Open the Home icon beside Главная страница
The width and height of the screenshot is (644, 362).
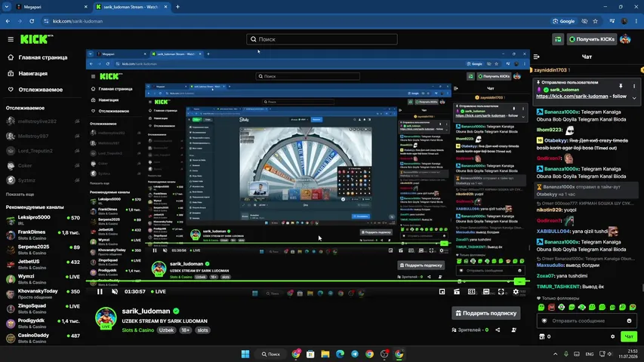point(11,57)
